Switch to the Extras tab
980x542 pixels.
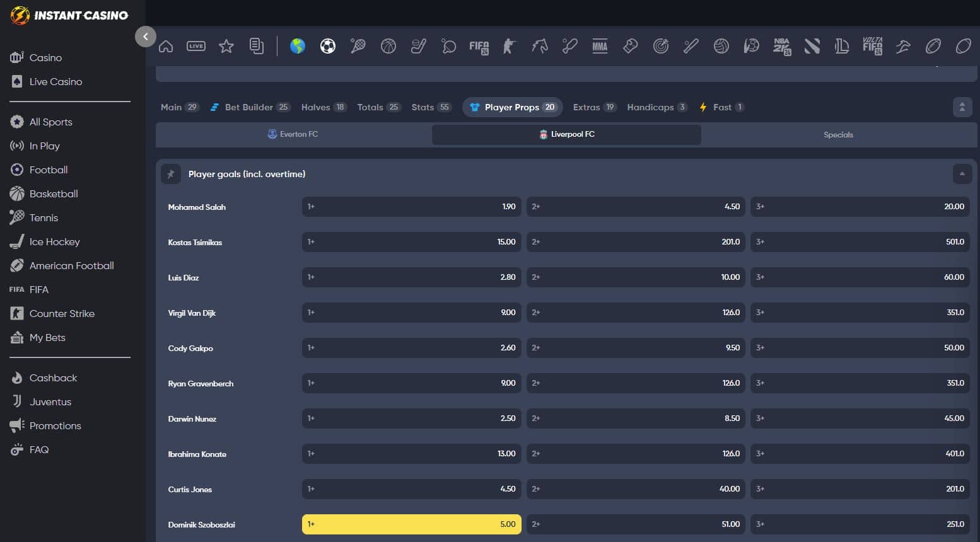tap(595, 107)
